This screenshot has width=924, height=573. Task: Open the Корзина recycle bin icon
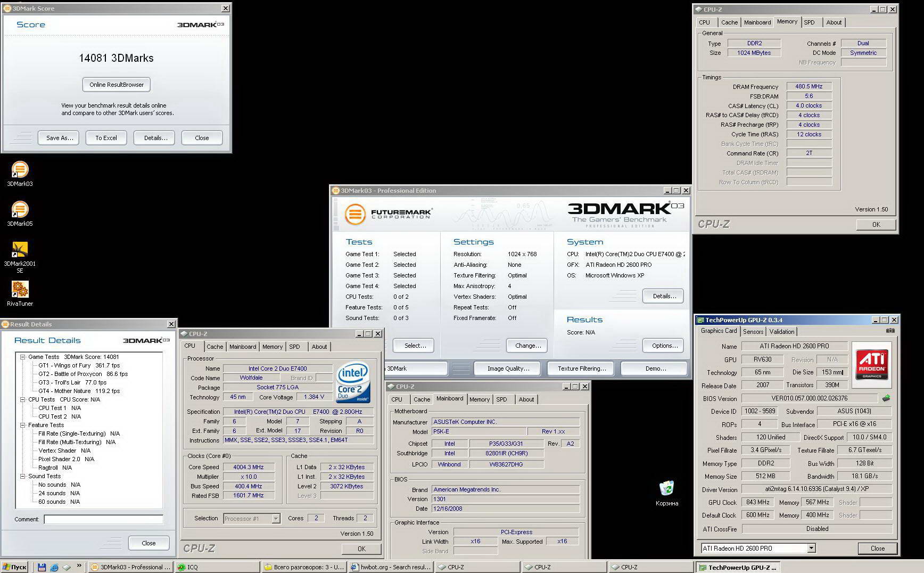click(x=666, y=493)
